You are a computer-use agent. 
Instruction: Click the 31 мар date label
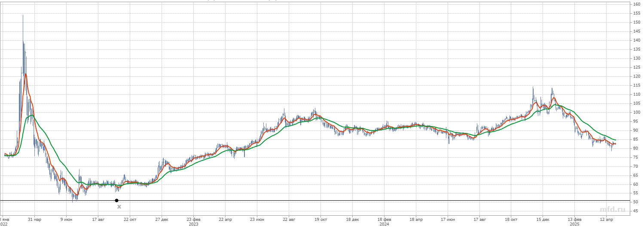point(35,219)
